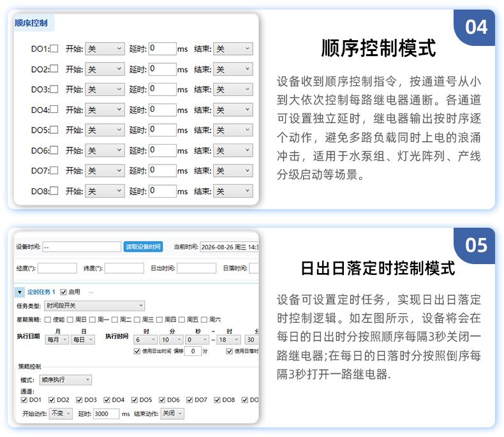
Task: Open the start minute dropdown showing 10
Action: tap(172, 339)
